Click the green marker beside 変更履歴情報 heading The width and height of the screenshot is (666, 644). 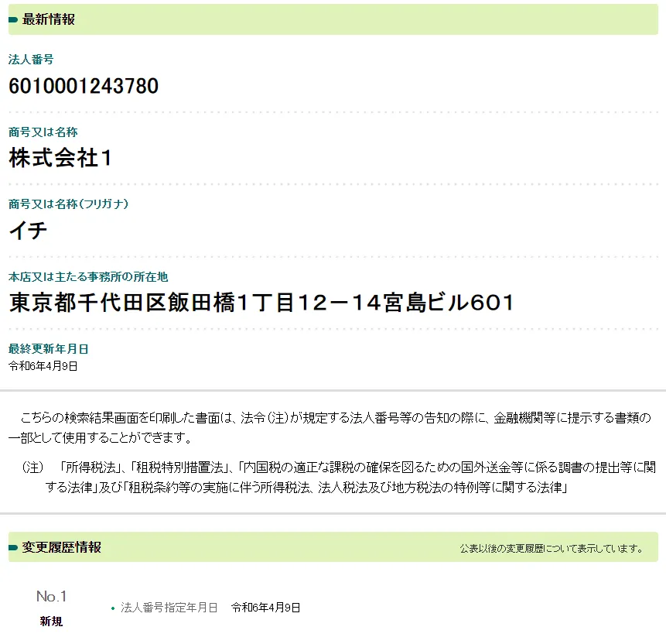(13, 548)
